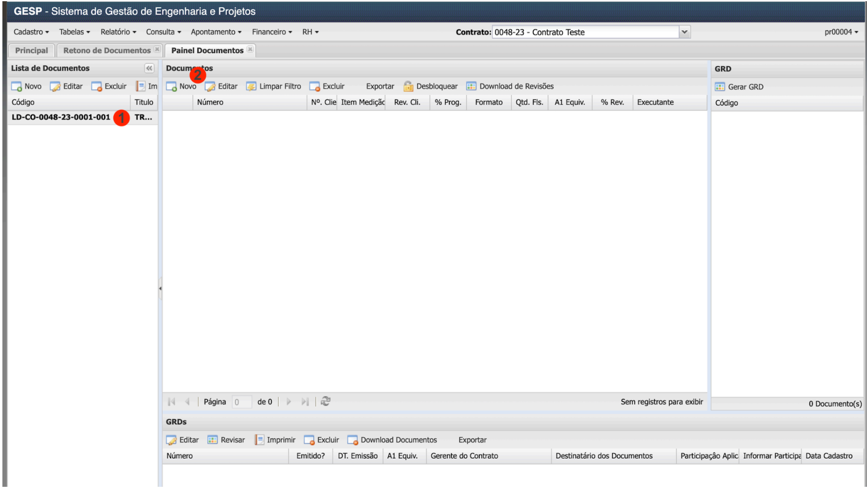Open the Cadastro menu
Image resolution: width=868 pixels, height=490 pixels.
coord(31,32)
